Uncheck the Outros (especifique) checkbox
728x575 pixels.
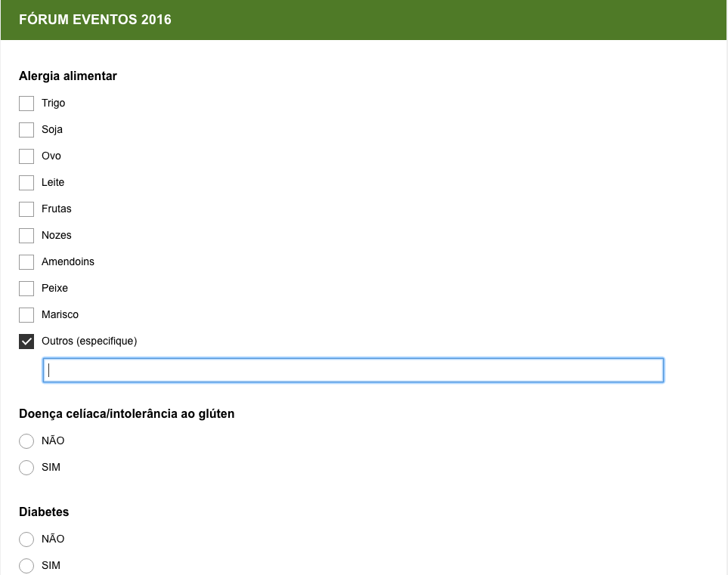26,342
